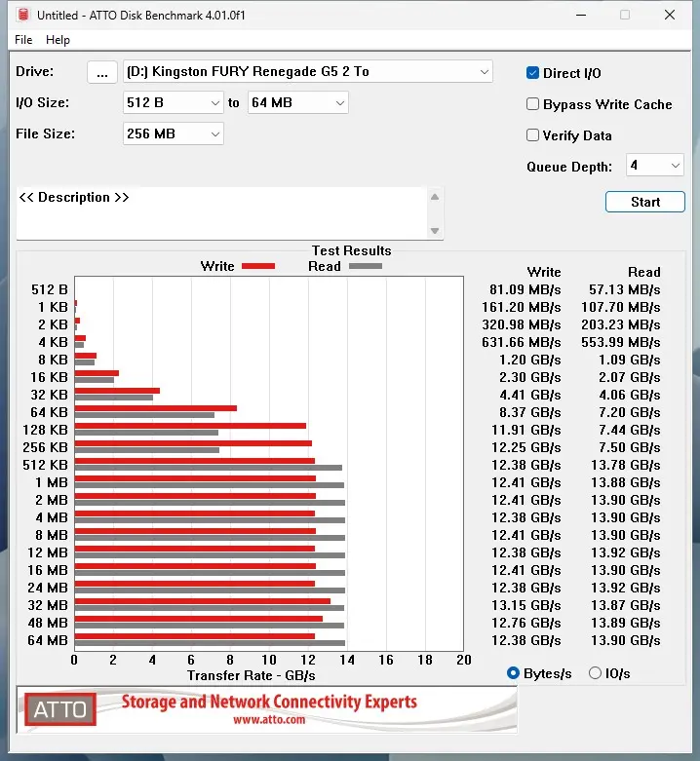Click the browse drive '...' button
The image size is (700, 761).
pyautogui.click(x=102, y=72)
